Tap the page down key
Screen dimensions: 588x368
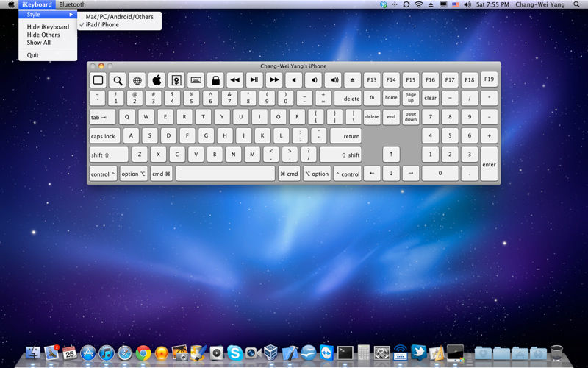[411, 117]
